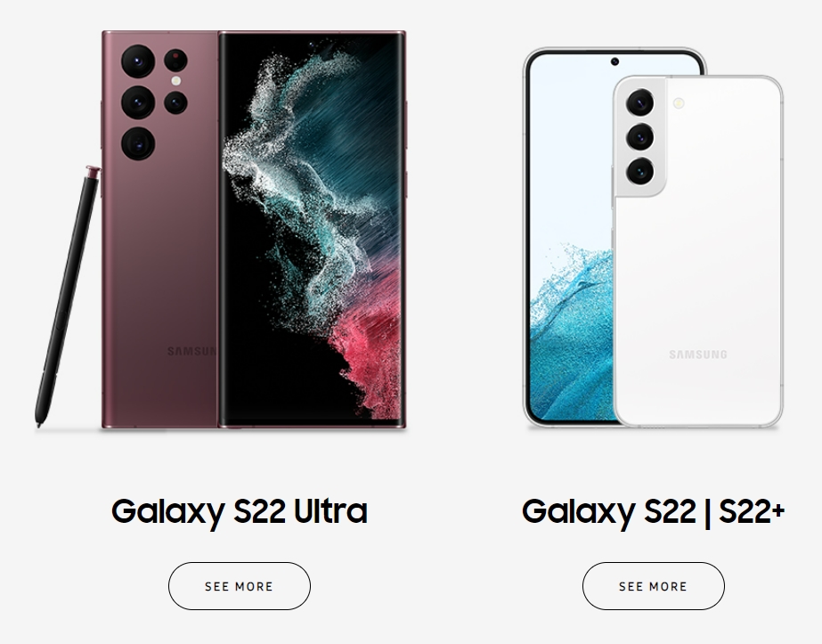Screen dimensions: 822x644
Task: Select the white Galaxy S22 back panel
Action: click(x=697, y=250)
